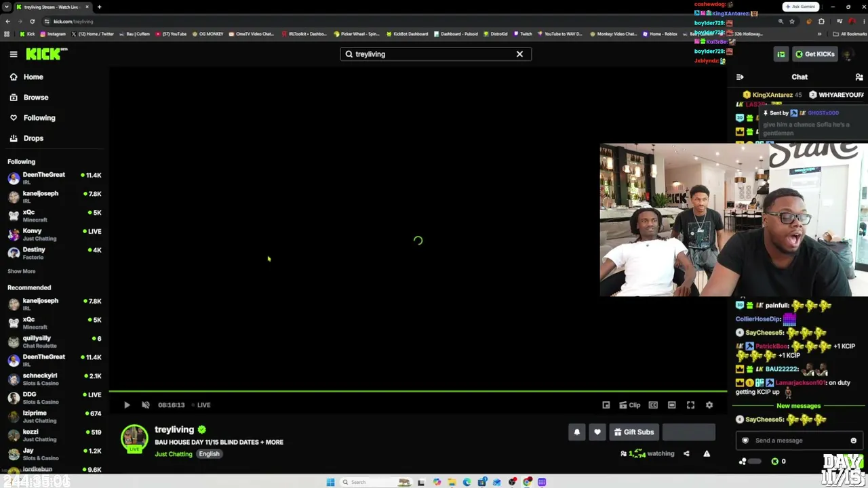
Task: Click the Get KICKs button
Action: point(816,54)
